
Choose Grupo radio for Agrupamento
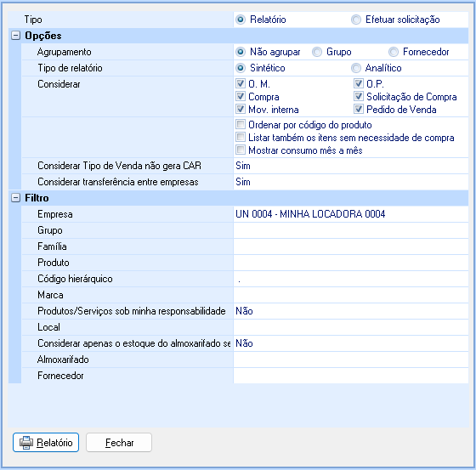[x=317, y=52]
